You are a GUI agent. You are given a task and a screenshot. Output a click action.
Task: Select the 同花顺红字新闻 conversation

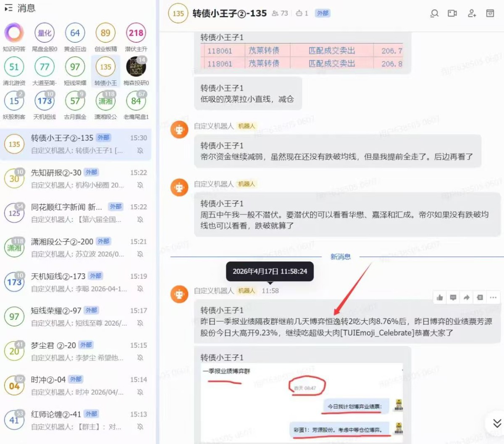76,213
